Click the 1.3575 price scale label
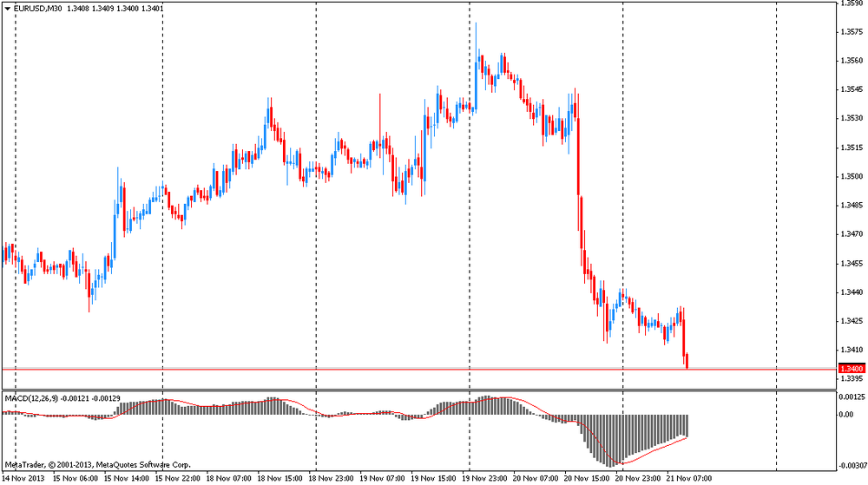Image resolution: width=868 pixels, height=485 pixels. click(x=852, y=32)
